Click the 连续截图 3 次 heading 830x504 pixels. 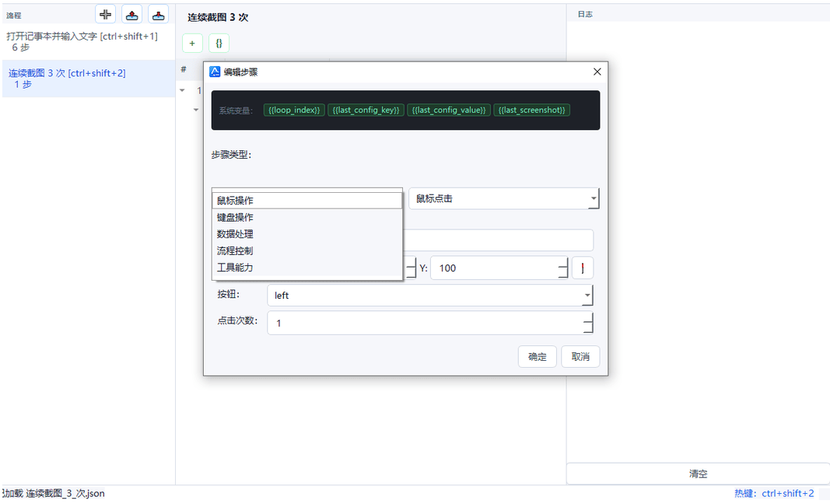tap(218, 17)
